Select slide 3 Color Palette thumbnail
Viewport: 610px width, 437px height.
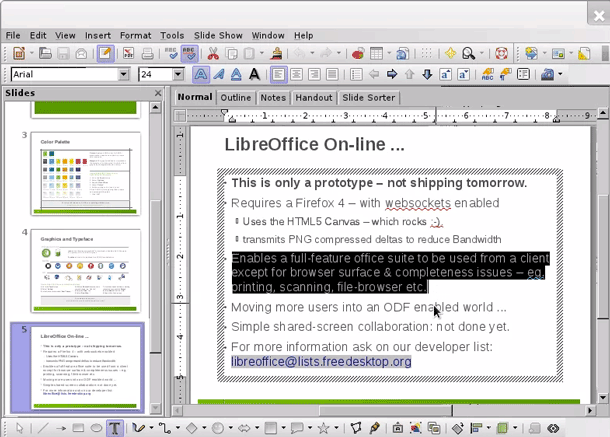pos(86,174)
